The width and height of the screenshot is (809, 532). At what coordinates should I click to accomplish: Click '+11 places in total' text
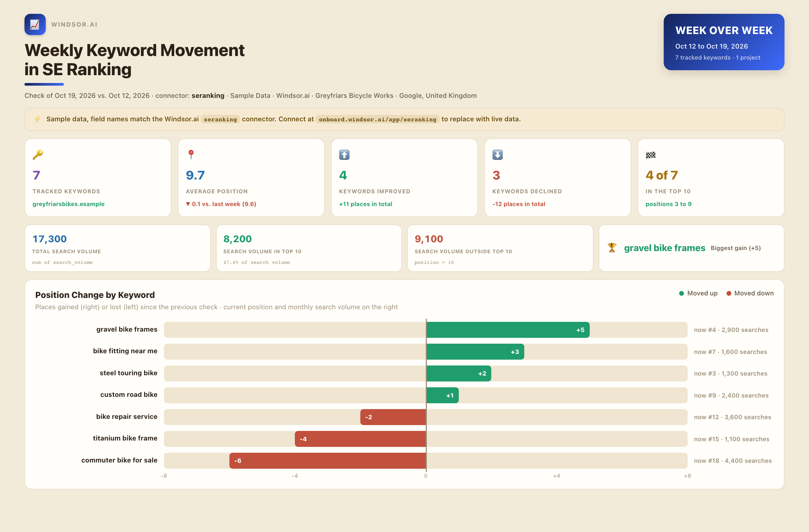pyautogui.click(x=365, y=204)
